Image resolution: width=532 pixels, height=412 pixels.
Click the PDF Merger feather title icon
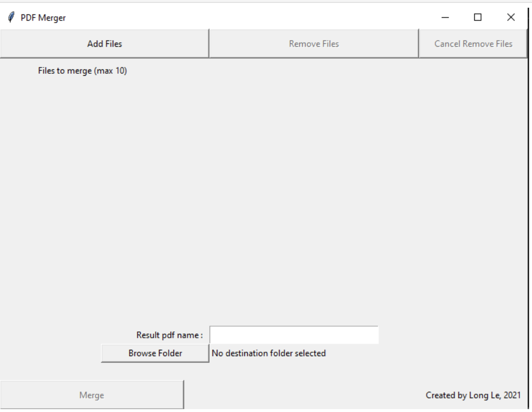point(11,17)
